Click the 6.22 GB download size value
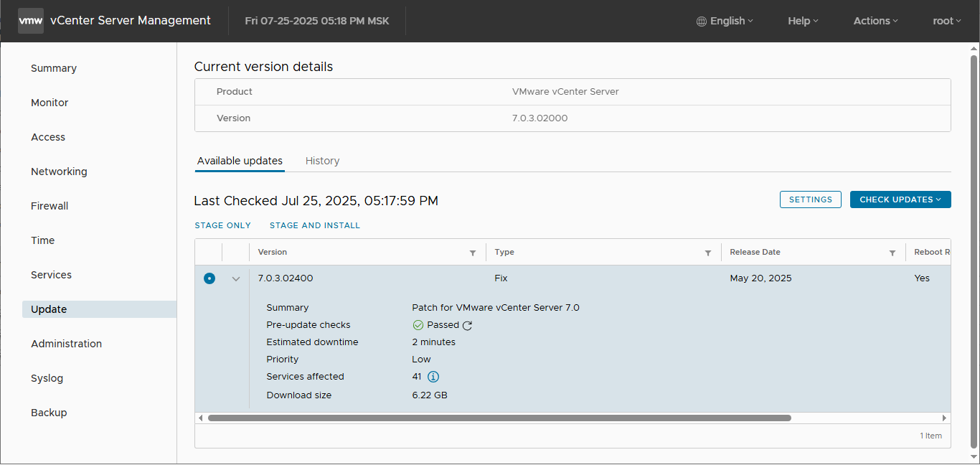The image size is (980, 465). pyautogui.click(x=430, y=395)
